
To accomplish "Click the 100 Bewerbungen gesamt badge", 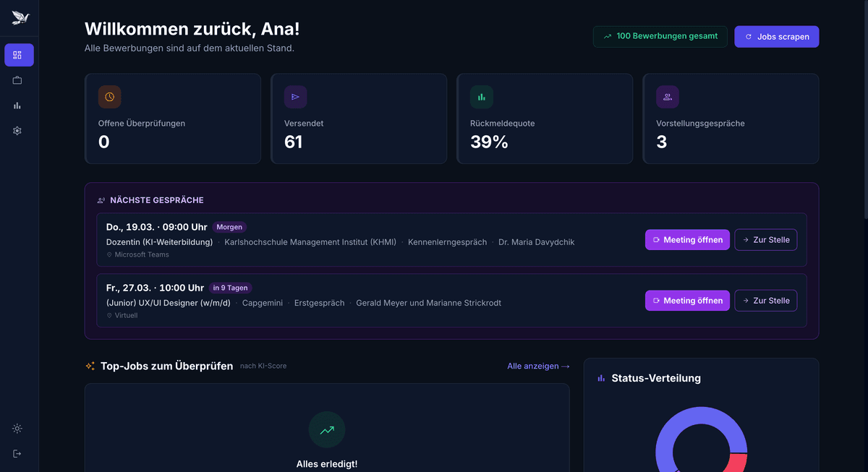I will click(x=660, y=36).
